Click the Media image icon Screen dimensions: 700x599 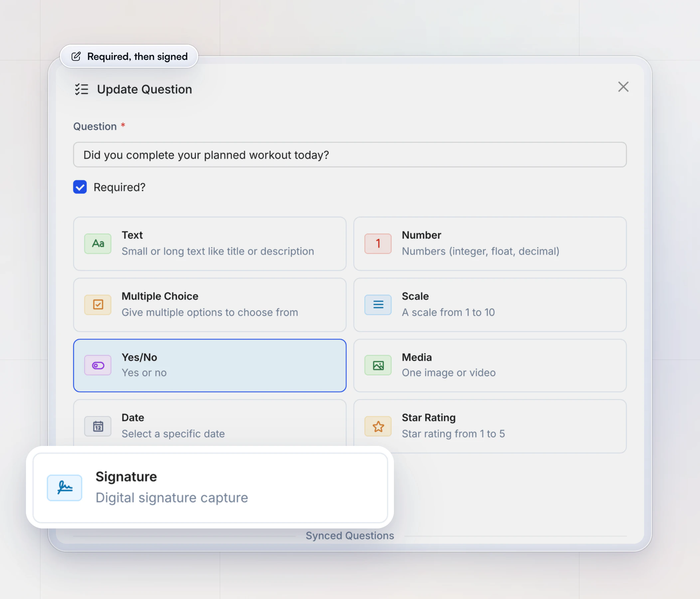point(378,365)
